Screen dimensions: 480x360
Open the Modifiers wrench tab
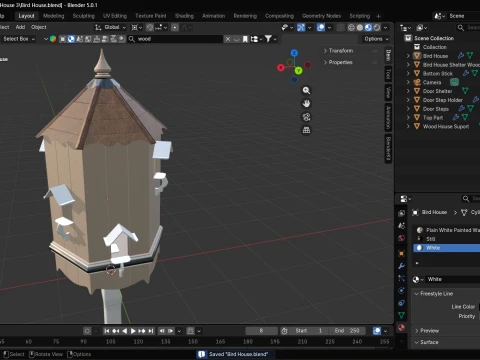401,266
